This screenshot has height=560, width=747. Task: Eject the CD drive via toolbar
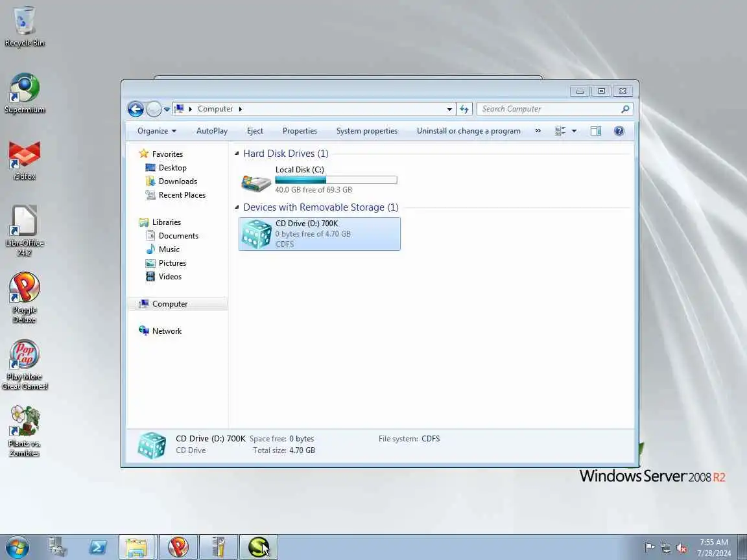(255, 131)
